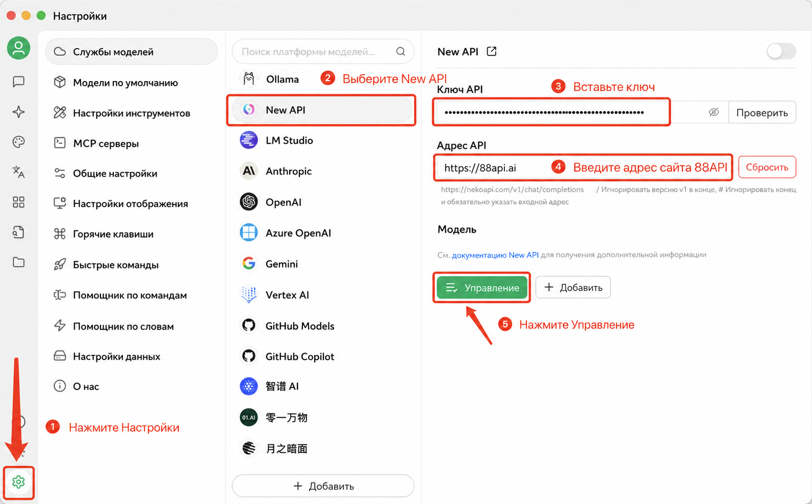Go to Быстрые команды

(x=132, y=265)
